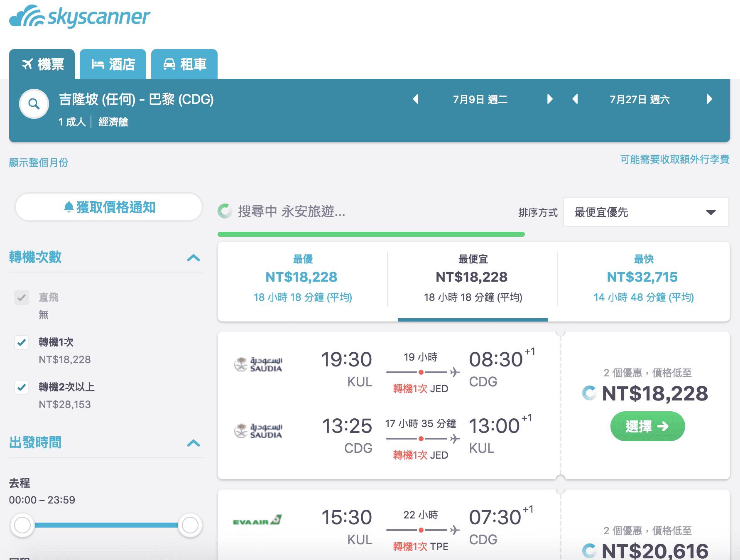Click 轉機1次 TPE stop label
The height and width of the screenshot is (560, 740).
[421, 546]
